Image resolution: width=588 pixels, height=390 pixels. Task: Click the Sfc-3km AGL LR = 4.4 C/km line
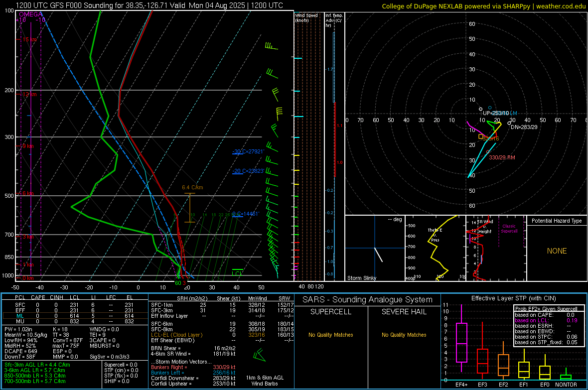[37, 365]
